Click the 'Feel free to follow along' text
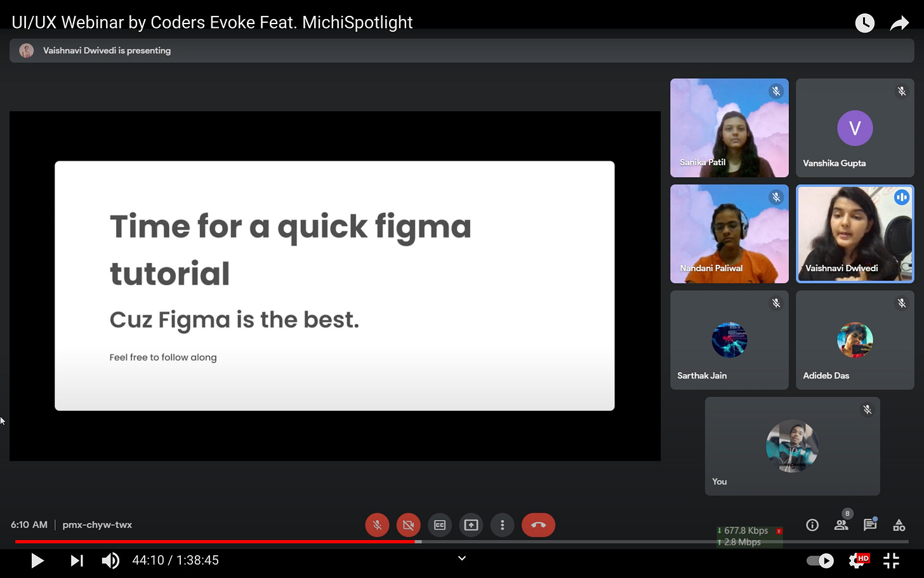 (x=163, y=358)
